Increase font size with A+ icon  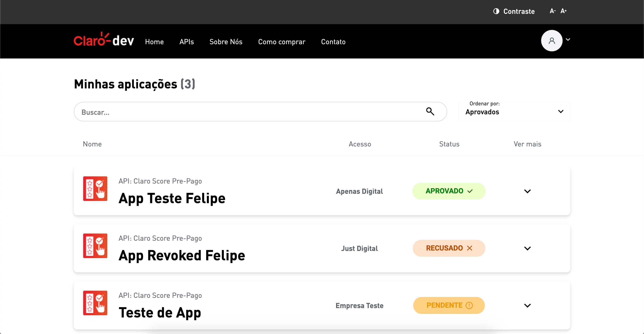pos(563,11)
